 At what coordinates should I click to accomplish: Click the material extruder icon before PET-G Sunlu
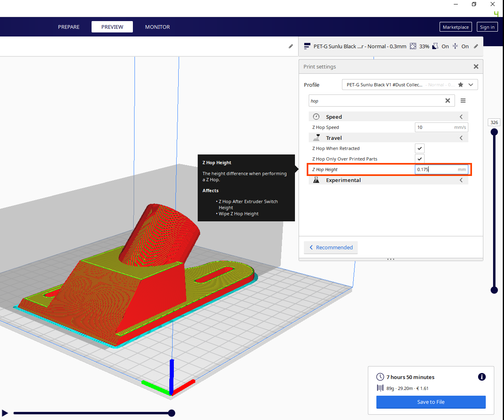pyautogui.click(x=307, y=46)
